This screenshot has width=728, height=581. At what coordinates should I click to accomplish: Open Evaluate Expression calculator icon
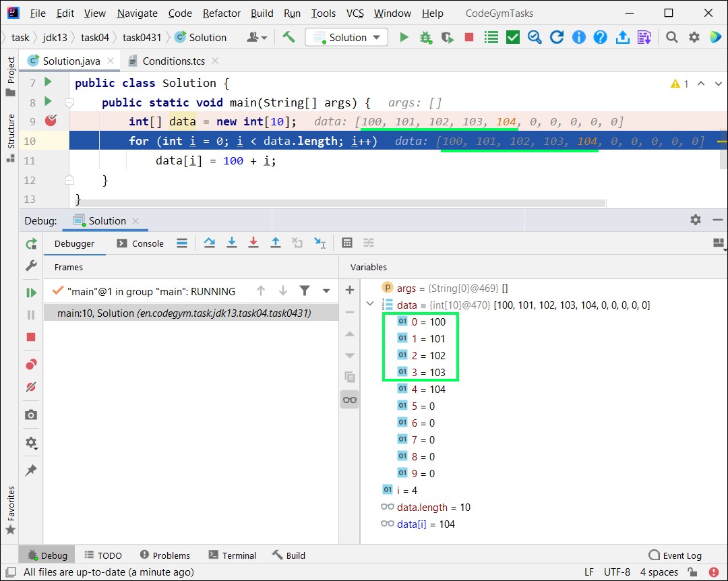pyautogui.click(x=347, y=243)
